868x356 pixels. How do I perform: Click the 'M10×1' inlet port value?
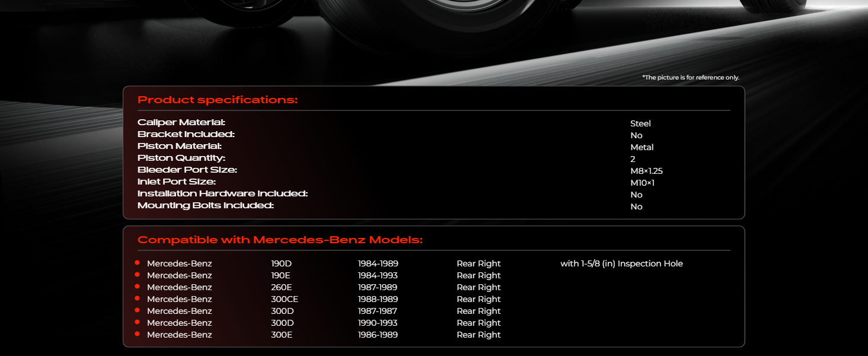point(642,183)
